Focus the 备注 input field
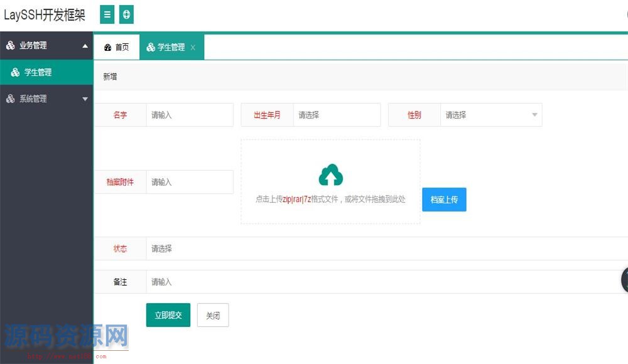Screen dimensions: 628x364 387,282
